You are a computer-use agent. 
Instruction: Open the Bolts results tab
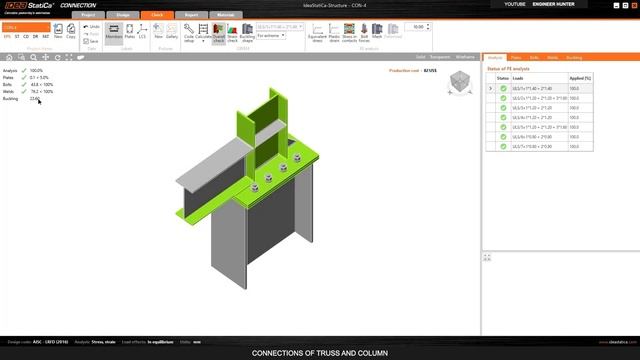[534, 58]
